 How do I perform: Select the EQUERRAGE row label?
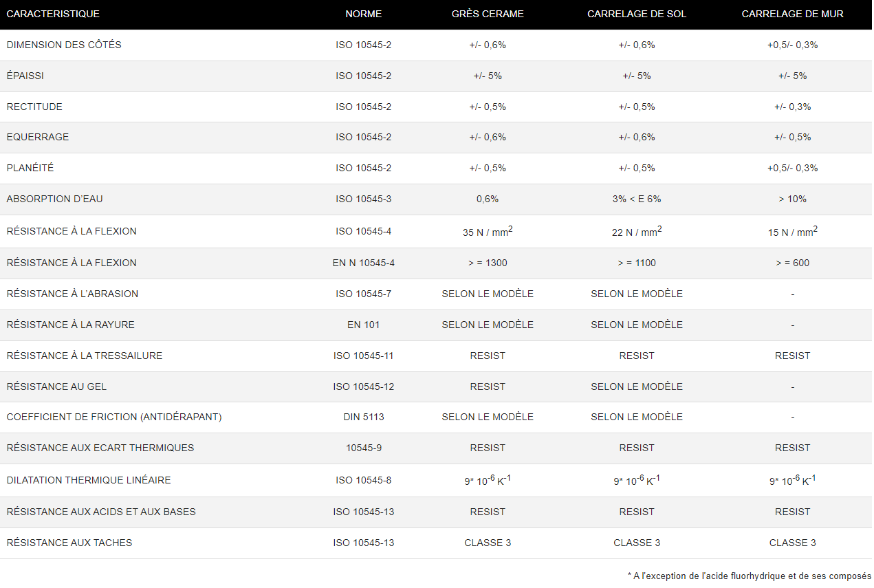[x=38, y=137]
